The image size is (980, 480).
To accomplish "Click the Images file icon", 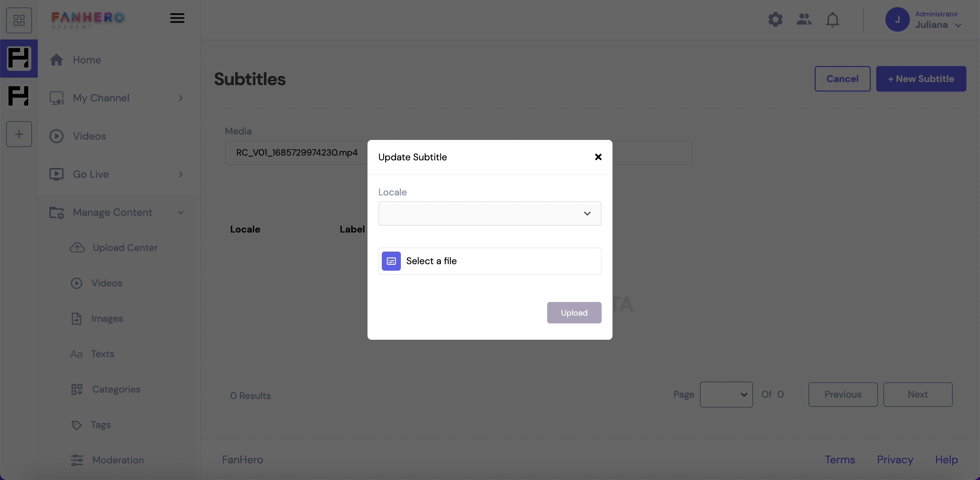I will coord(77,318).
